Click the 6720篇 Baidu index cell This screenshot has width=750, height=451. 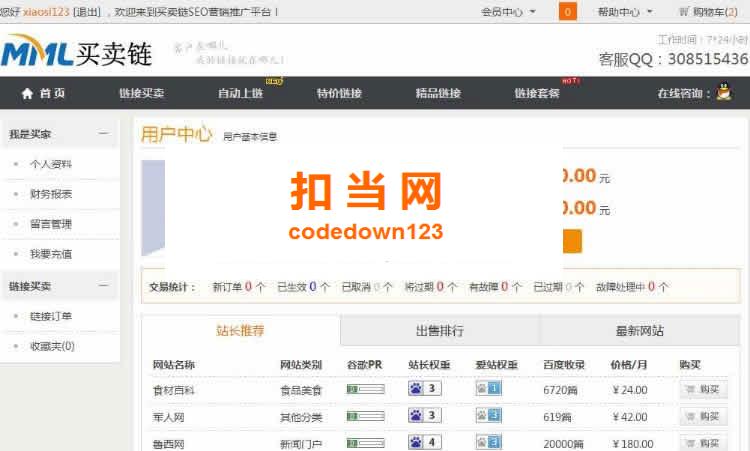[560, 390]
